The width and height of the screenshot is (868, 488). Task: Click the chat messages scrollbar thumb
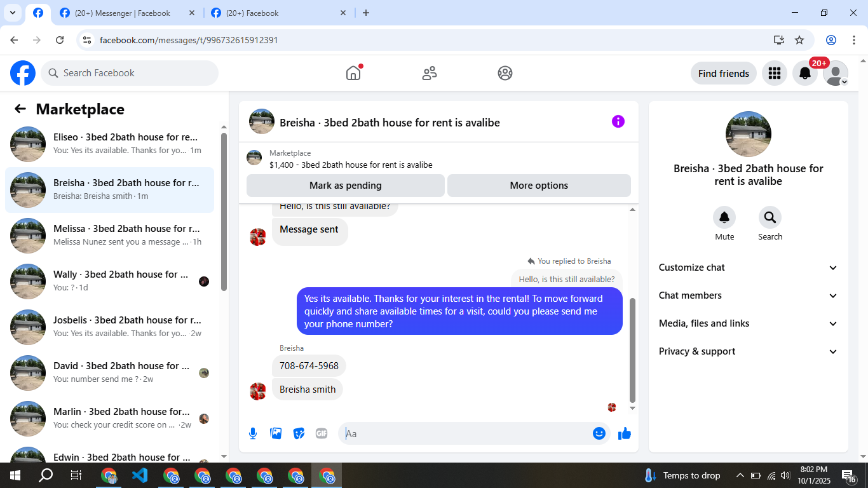(632, 350)
